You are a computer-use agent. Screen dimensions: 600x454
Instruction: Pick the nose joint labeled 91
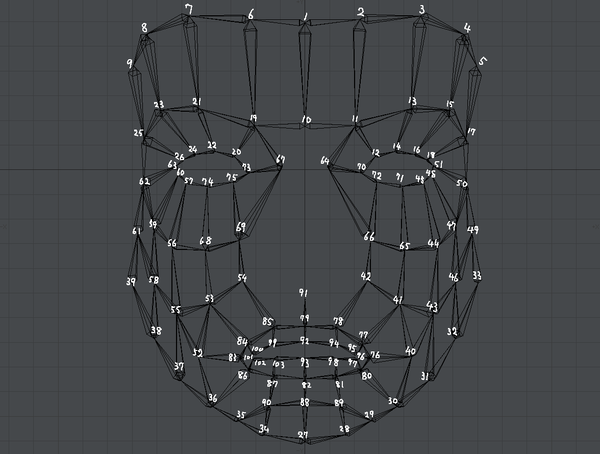pyautogui.click(x=303, y=294)
